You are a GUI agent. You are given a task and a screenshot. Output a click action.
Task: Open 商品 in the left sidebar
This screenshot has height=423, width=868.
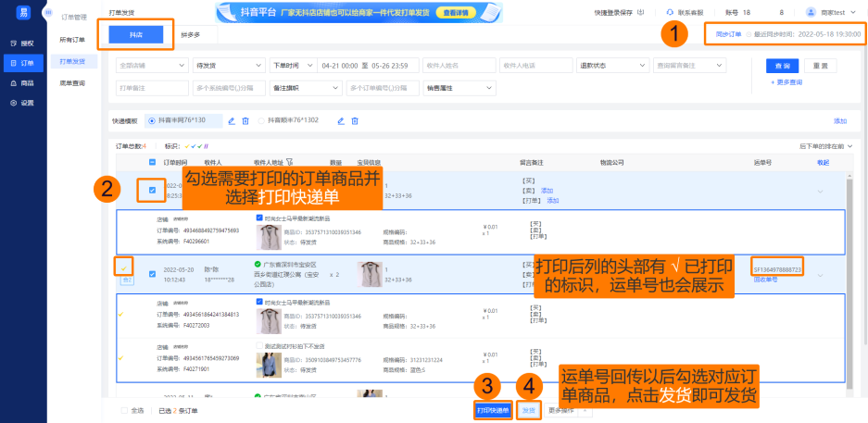[x=23, y=83]
